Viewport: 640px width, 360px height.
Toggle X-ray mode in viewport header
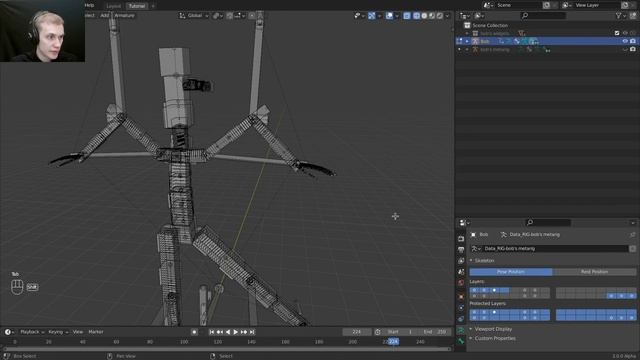(x=407, y=16)
